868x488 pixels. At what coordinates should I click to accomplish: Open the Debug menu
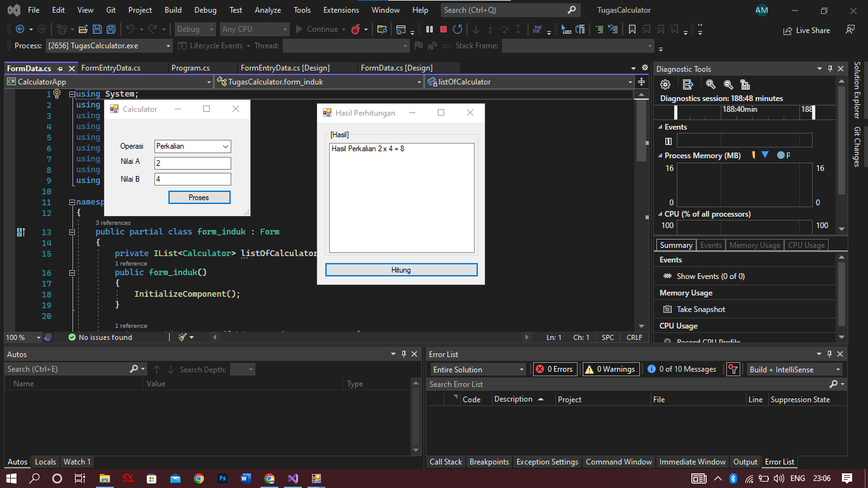(x=205, y=10)
